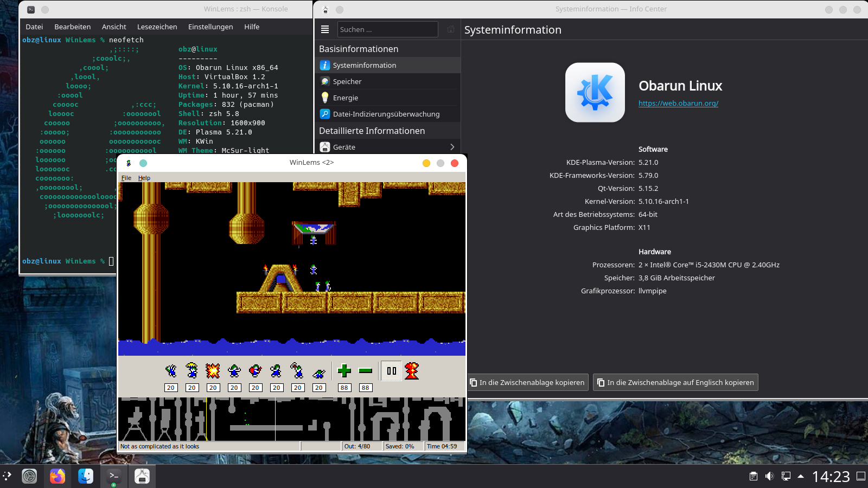Open the file manager taskbar icon
This screenshot has height=488, width=868.
coord(86,476)
